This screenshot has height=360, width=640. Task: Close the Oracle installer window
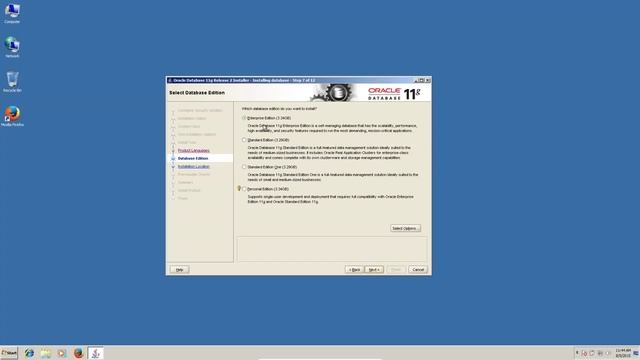427,80
